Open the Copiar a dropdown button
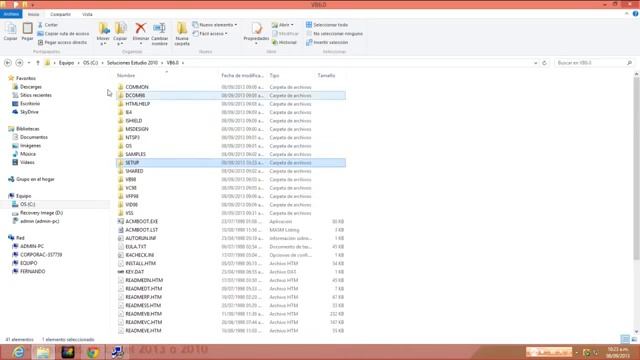 [x=120, y=33]
